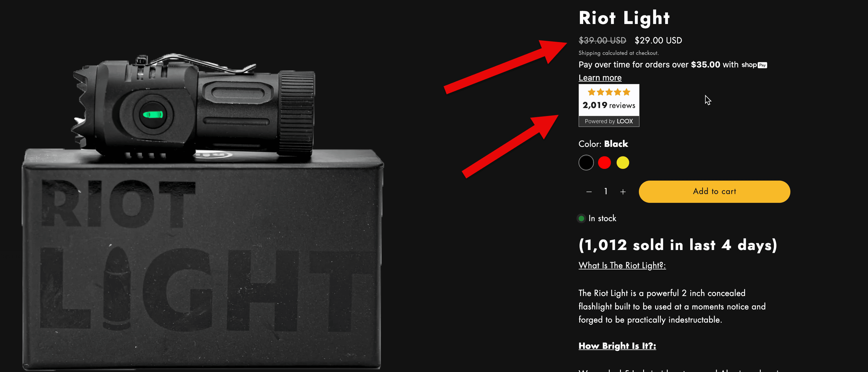The height and width of the screenshot is (372, 868).
Task: Decrease quantity with the minus icon
Action: (x=589, y=192)
